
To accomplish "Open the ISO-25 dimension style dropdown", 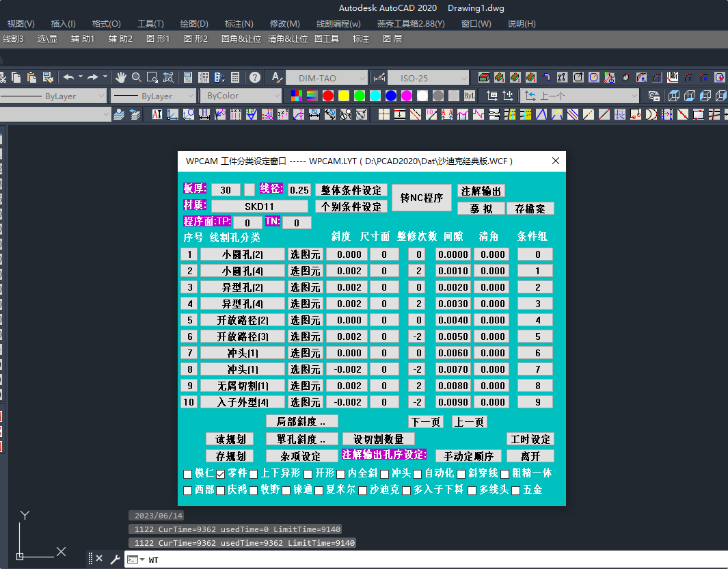I will [x=428, y=78].
